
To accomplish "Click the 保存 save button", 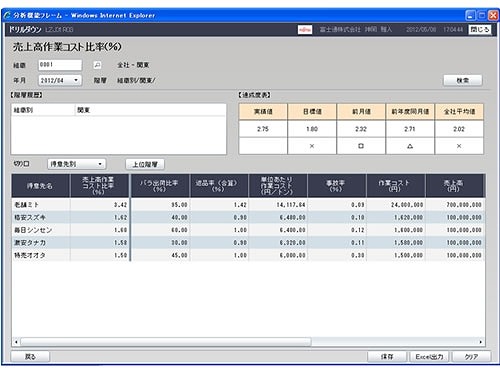I will tap(387, 357).
